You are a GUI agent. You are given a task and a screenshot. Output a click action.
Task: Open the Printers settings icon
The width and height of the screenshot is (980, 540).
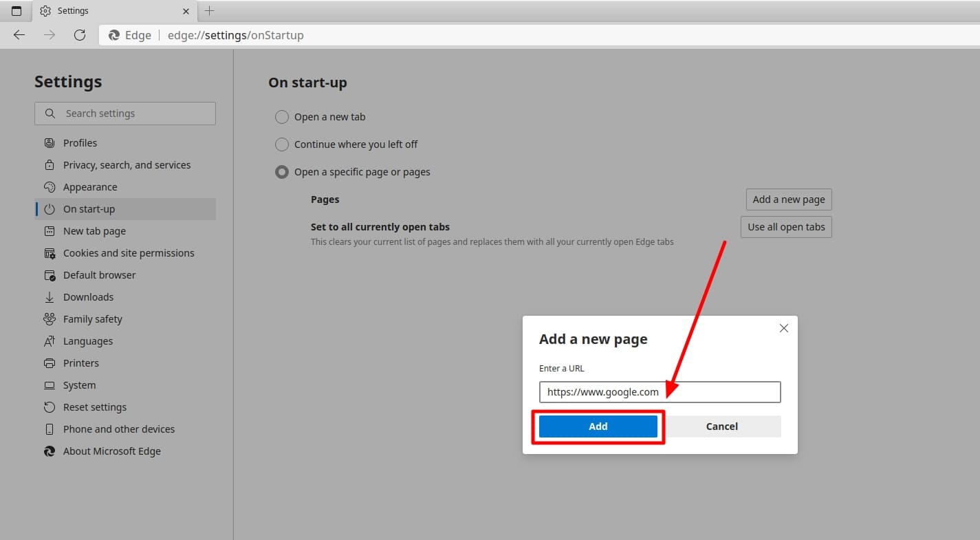point(49,363)
